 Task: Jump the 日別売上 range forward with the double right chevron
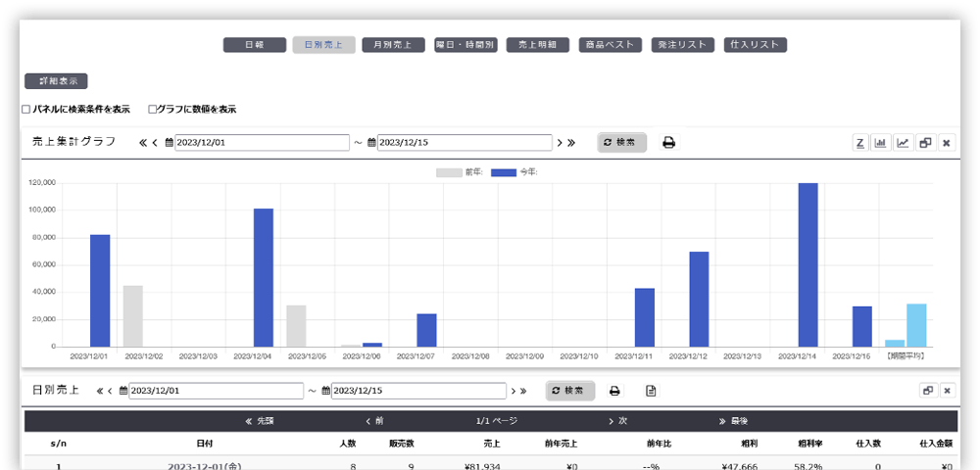(523, 391)
